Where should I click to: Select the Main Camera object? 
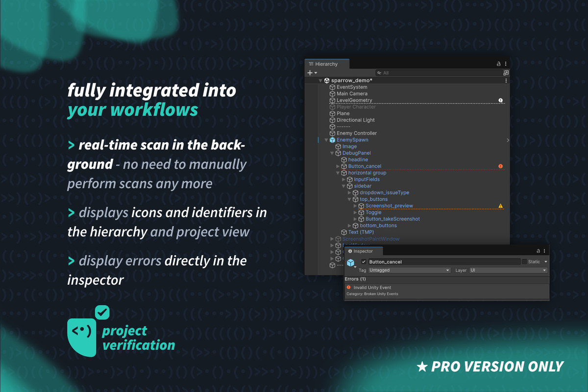(352, 94)
